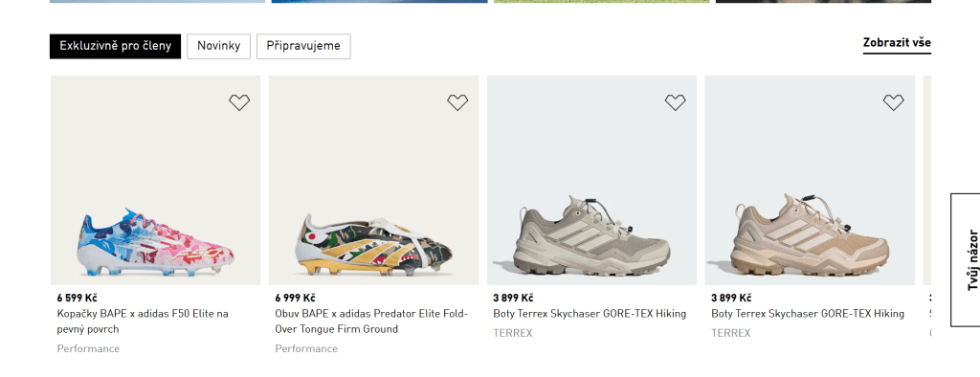Open Obuv BAPE x adidas Predator Elite title
The image size is (980, 377).
371,322
